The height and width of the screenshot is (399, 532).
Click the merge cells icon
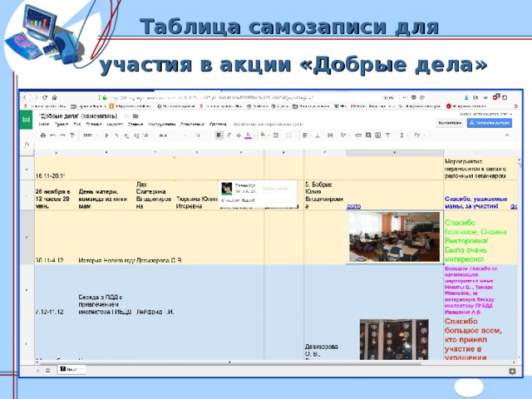(288, 135)
